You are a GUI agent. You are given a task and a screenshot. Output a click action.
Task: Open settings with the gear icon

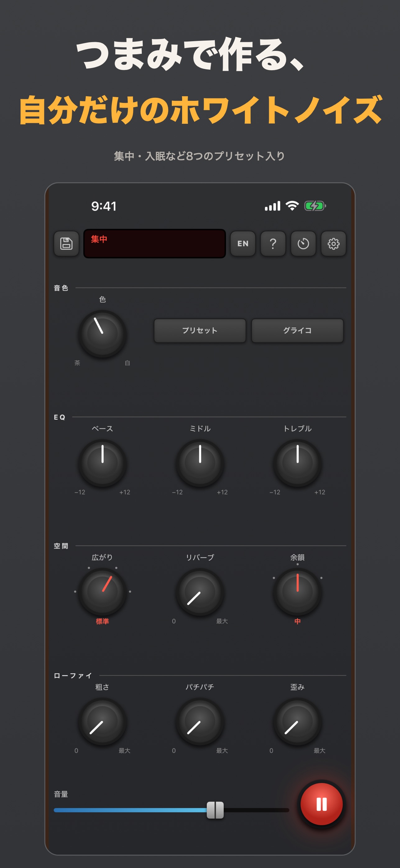click(333, 244)
